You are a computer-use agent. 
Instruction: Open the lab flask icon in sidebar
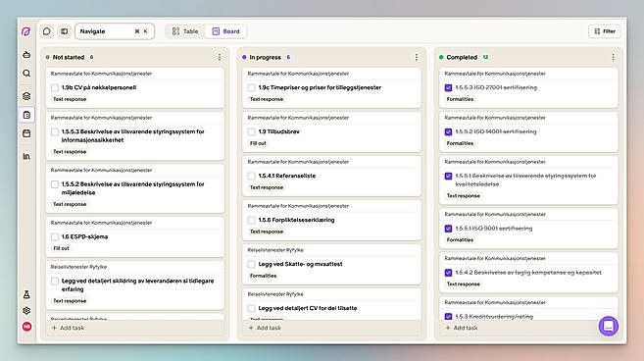point(26,294)
